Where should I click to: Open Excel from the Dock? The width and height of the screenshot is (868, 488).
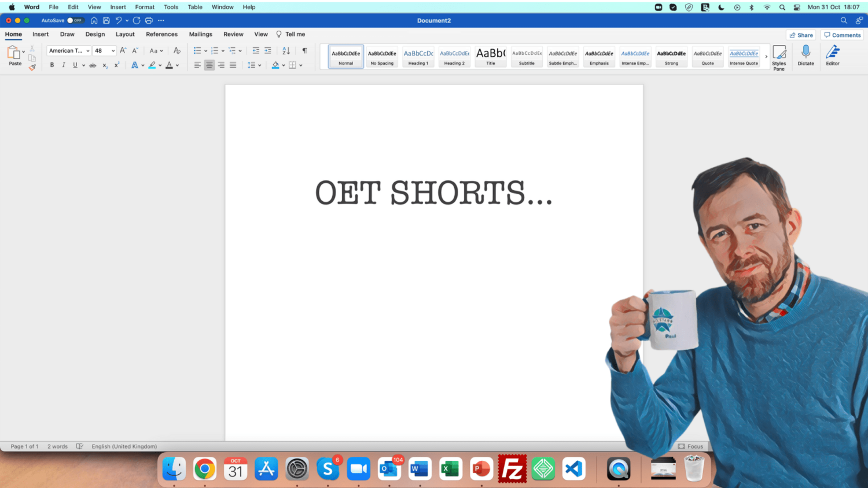click(450, 469)
